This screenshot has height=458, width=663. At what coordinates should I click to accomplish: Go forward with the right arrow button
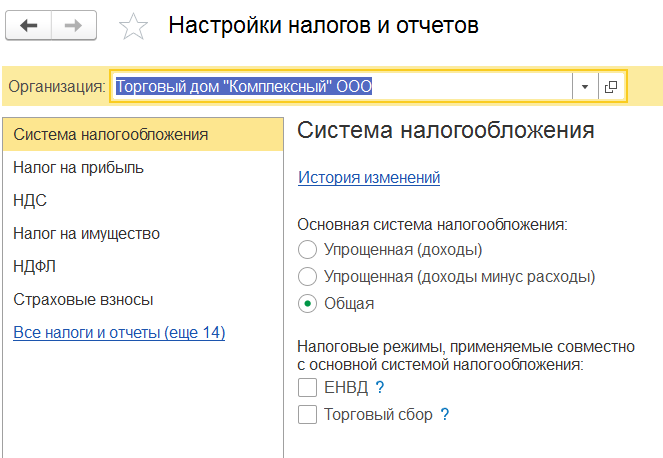tap(74, 26)
